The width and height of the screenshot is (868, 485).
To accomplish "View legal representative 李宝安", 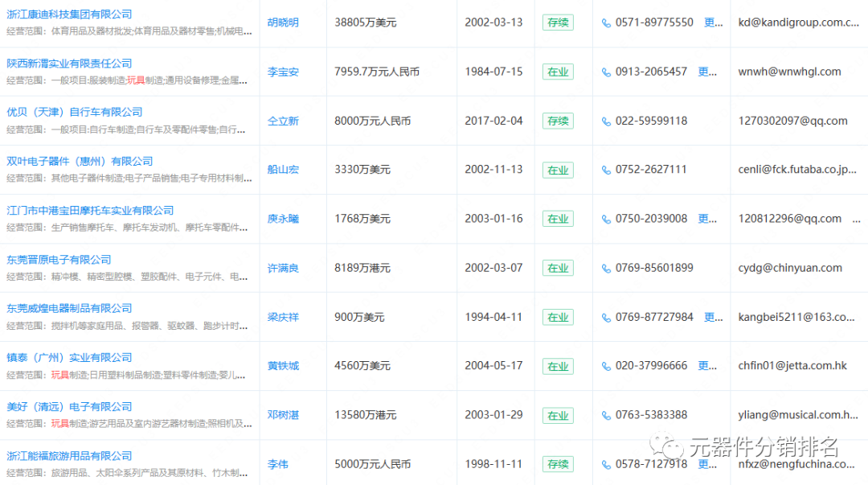I will (283, 72).
